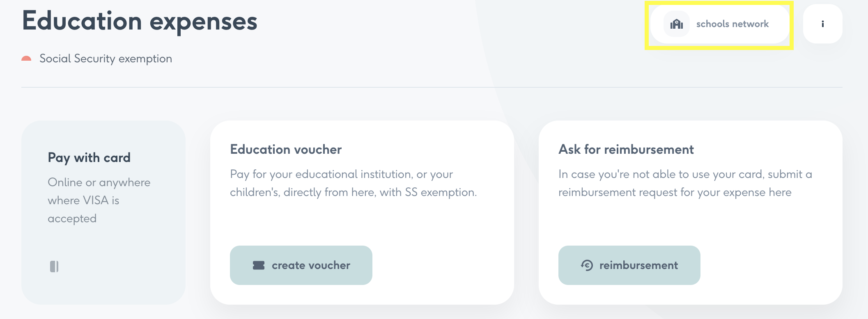Create a new education voucher

[x=301, y=265]
